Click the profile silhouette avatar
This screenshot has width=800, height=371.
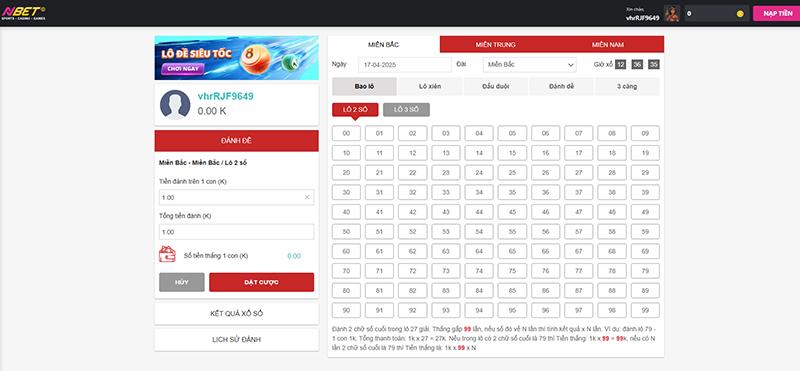point(175,105)
